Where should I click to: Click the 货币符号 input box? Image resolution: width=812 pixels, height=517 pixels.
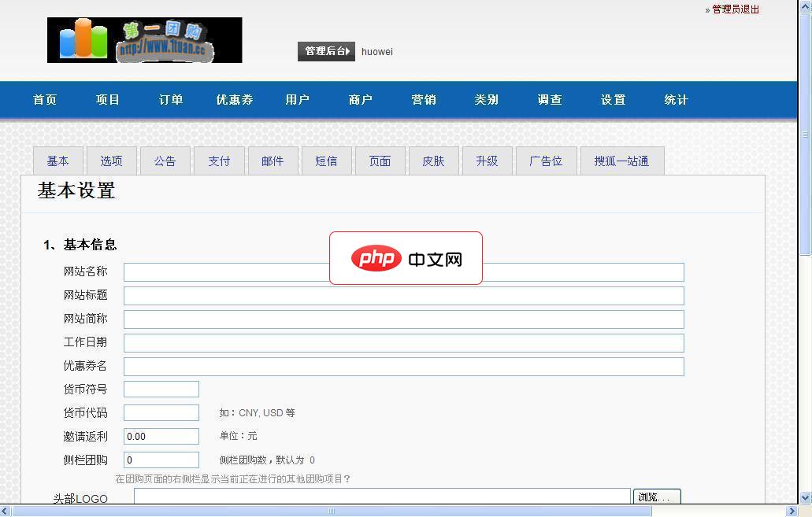161,389
